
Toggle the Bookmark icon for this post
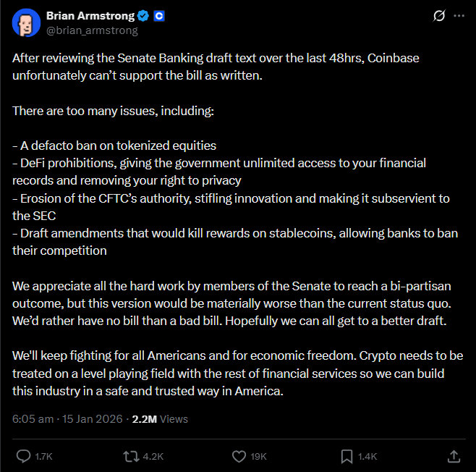coord(347,456)
